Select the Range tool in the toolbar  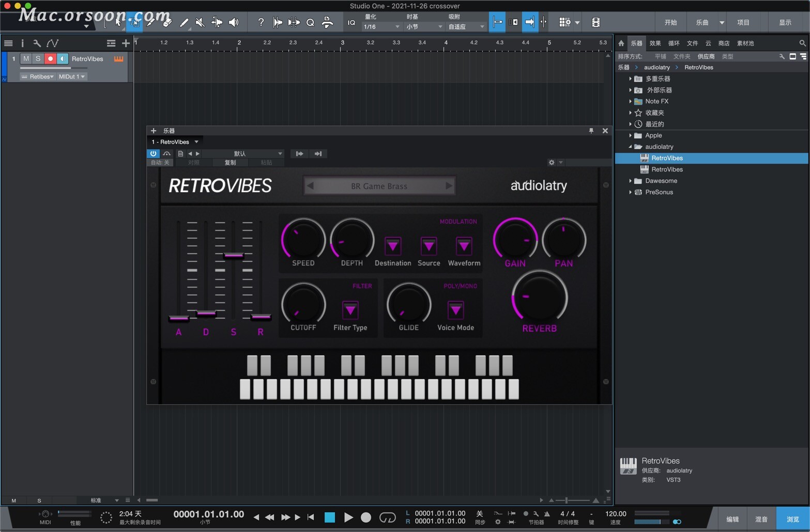point(134,22)
